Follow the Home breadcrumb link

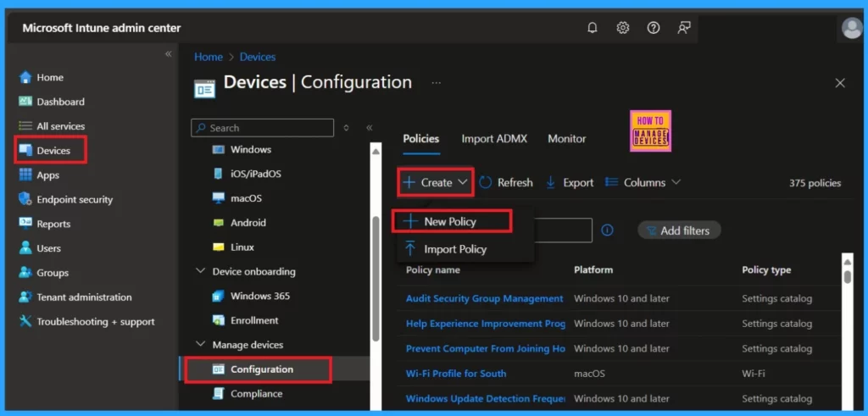click(209, 57)
